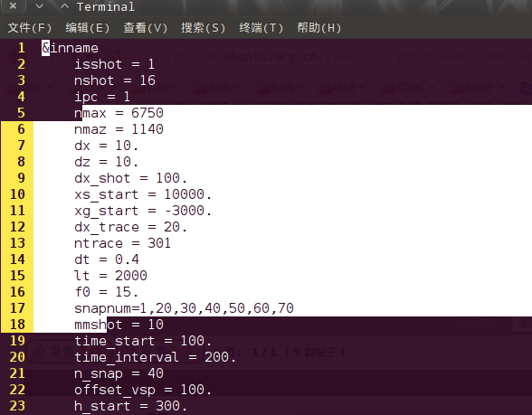Open the 文件(F) menu

[30, 28]
